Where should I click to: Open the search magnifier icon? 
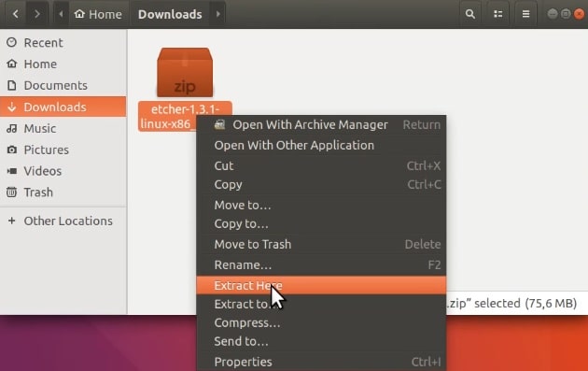[x=469, y=14]
